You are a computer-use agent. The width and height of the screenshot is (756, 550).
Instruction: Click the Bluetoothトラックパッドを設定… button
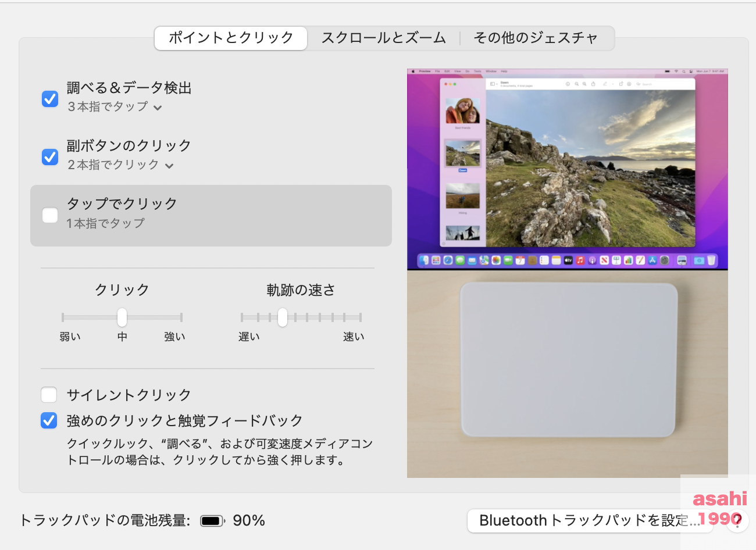click(590, 520)
